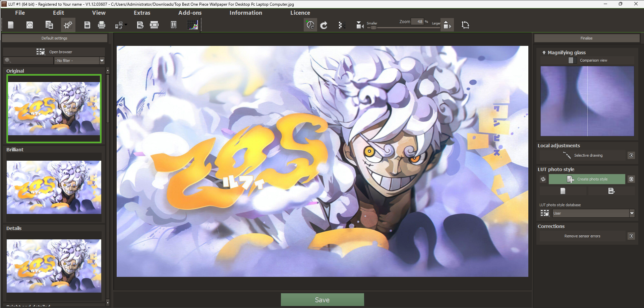Viewport: 644px width, 308px height.
Task: Toggle Selective drawing options button
Action: tap(631, 155)
